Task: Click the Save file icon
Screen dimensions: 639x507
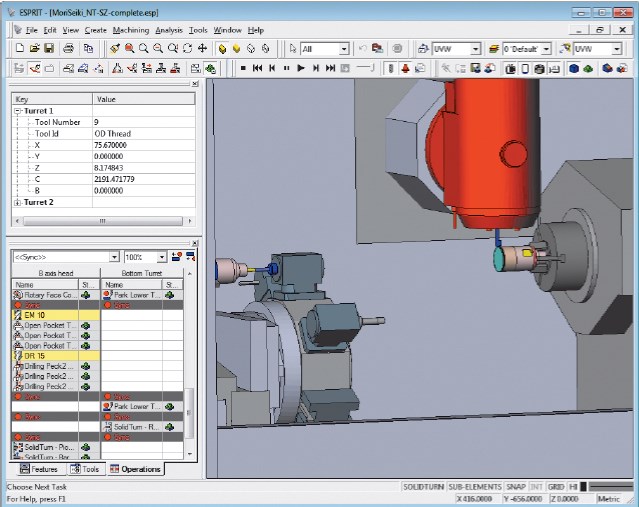Action: pyautogui.click(x=48, y=48)
